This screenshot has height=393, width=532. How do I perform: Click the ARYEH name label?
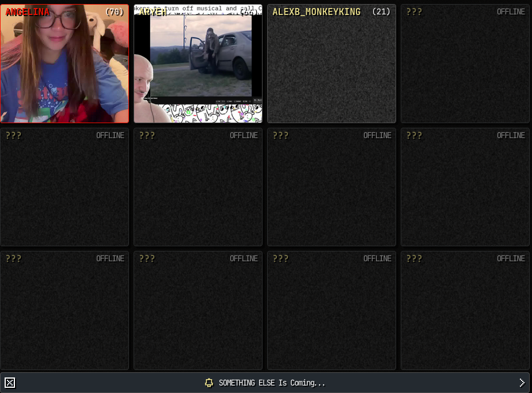[153, 12]
